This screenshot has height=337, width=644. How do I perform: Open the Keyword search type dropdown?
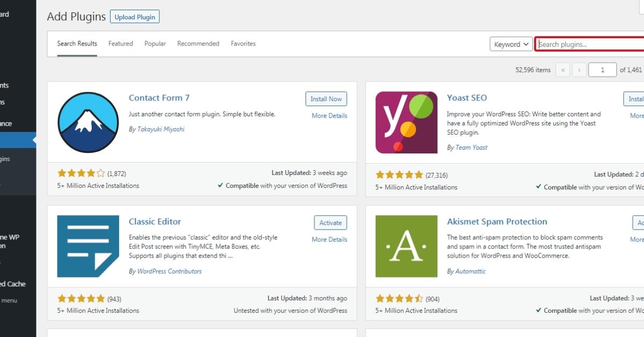511,44
